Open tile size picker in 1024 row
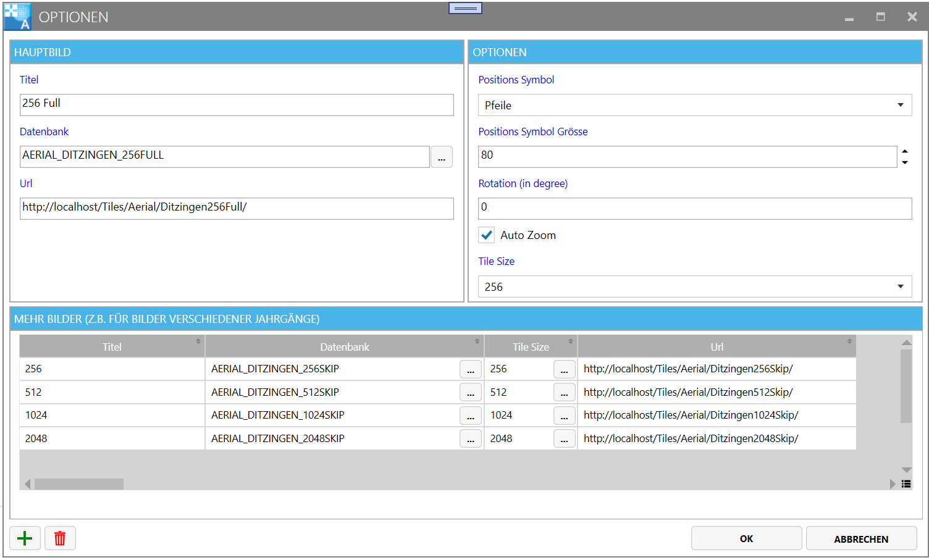The width and height of the screenshot is (929, 560). click(564, 416)
